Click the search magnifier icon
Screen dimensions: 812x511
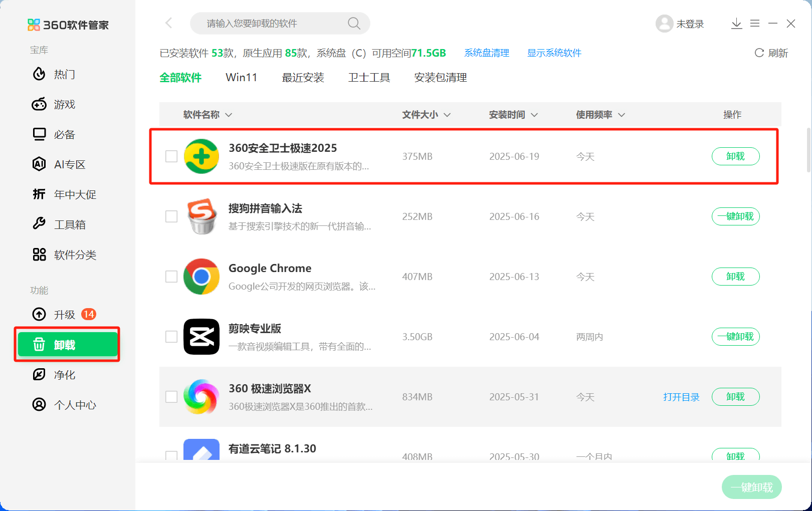tap(354, 24)
